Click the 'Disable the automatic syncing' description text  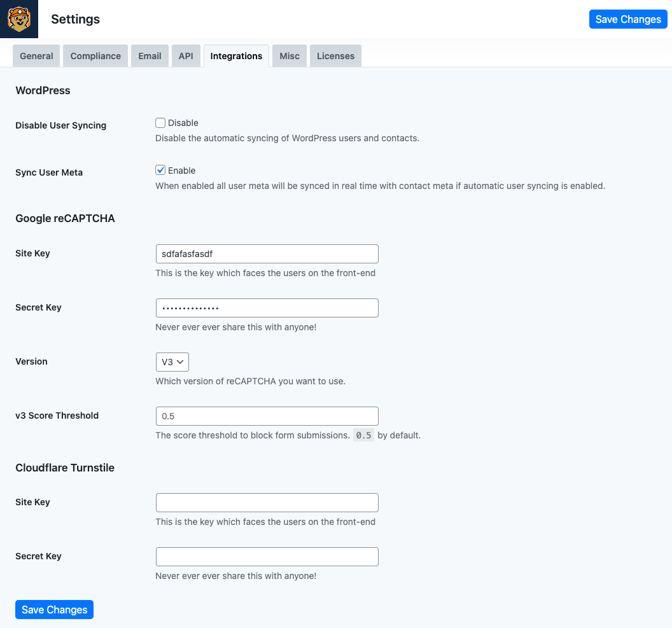point(287,138)
